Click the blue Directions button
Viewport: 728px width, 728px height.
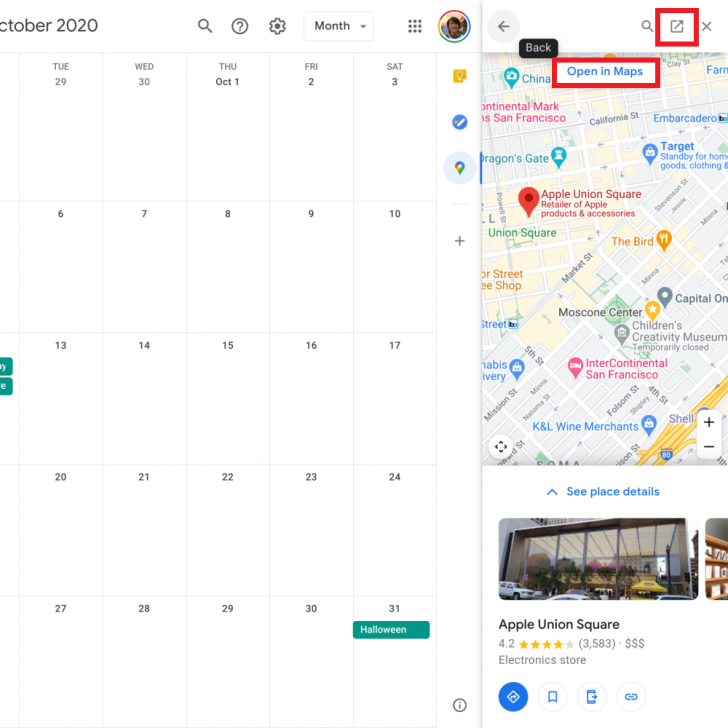click(513, 696)
